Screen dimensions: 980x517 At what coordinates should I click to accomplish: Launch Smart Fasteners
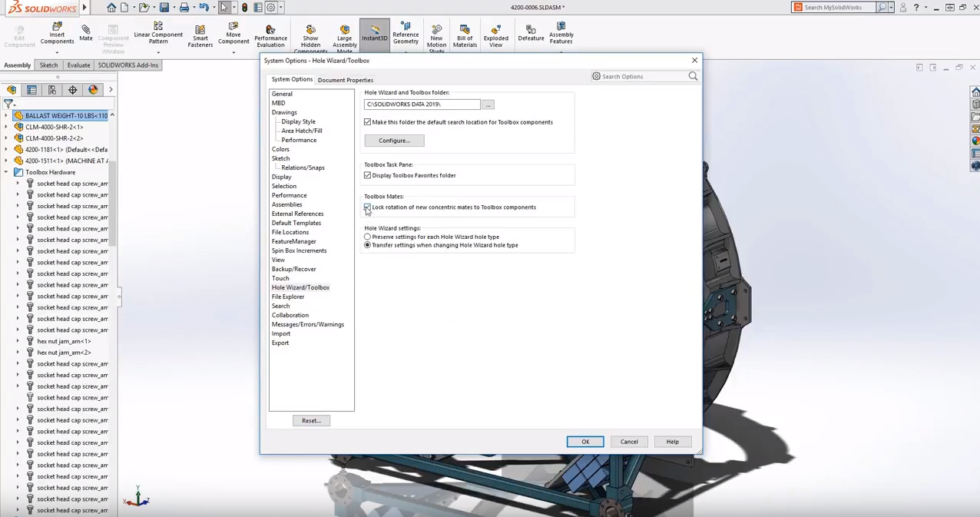pos(200,37)
